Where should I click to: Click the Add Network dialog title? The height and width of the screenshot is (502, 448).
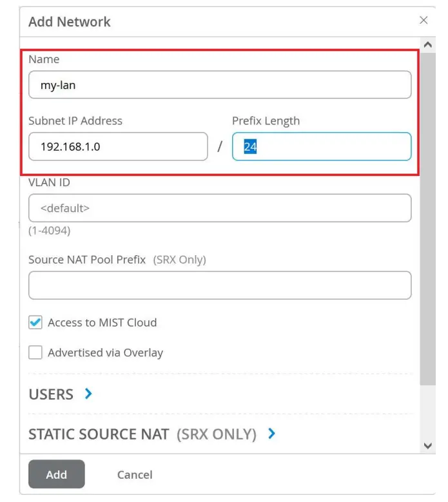point(70,22)
